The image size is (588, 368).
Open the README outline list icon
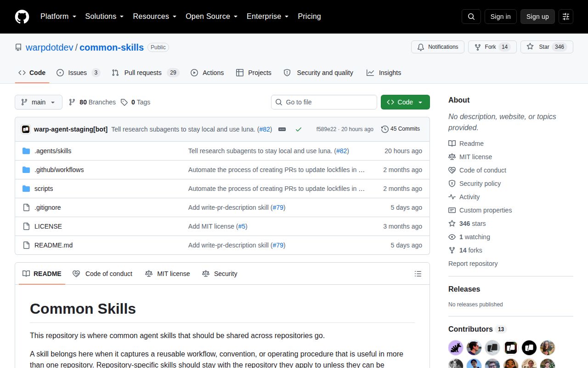[x=418, y=274]
